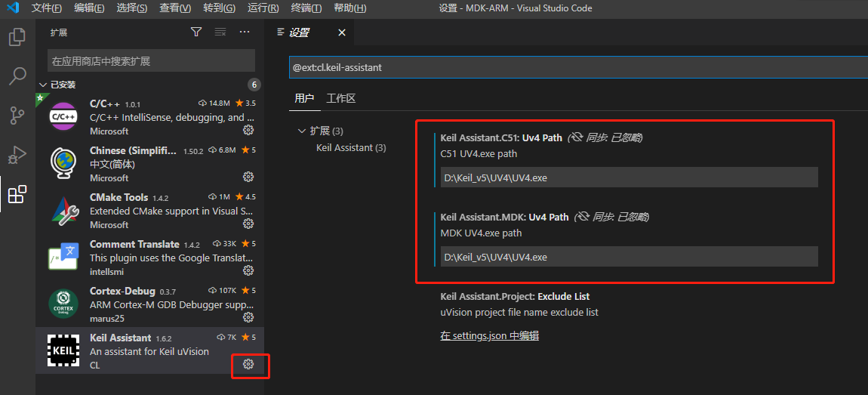Open manage gear for Keil Assistant
868x395 pixels.
tap(248, 364)
